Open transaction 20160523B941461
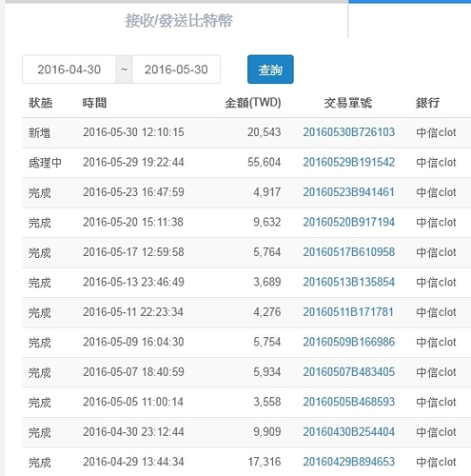Viewport: 471px width, 476px height. [x=348, y=192]
